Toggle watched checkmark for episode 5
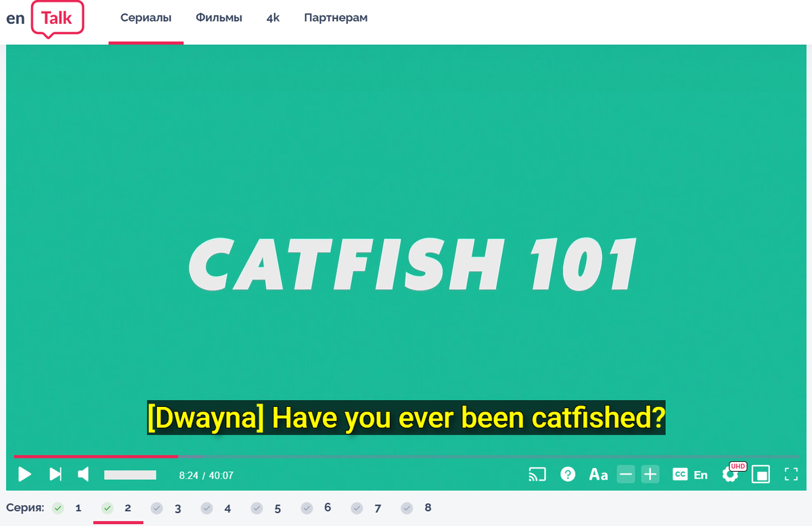Image resolution: width=812 pixels, height=526 pixels. click(257, 508)
